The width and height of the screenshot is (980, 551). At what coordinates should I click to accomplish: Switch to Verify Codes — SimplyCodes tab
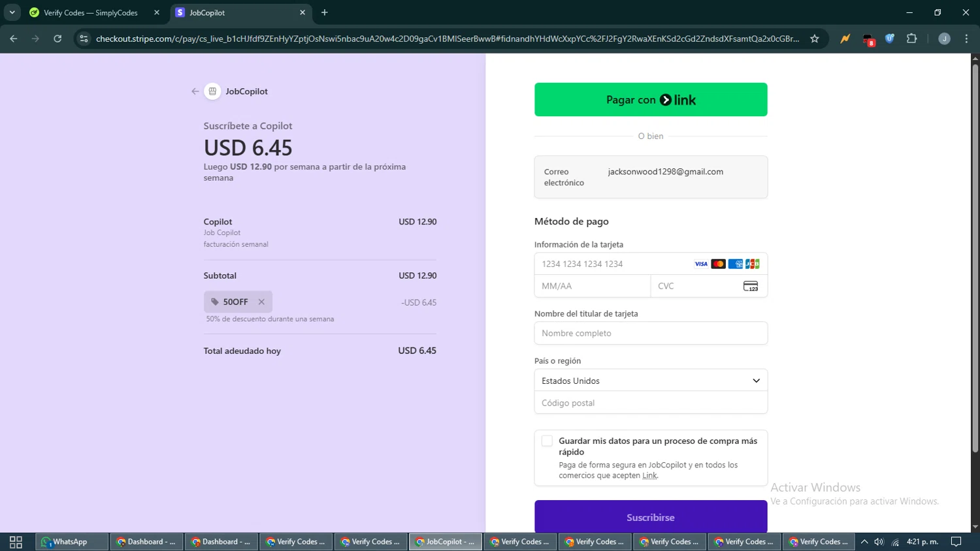click(90, 12)
